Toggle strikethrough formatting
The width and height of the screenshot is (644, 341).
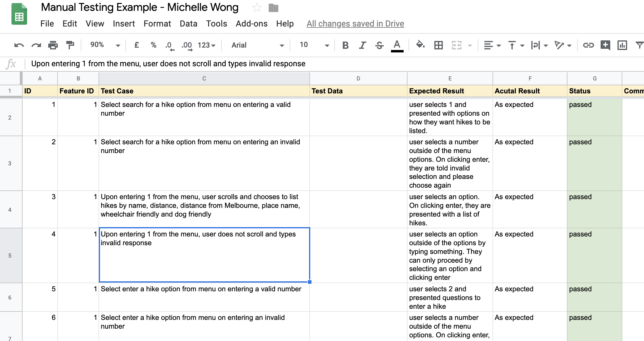click(x=379, y=45)
